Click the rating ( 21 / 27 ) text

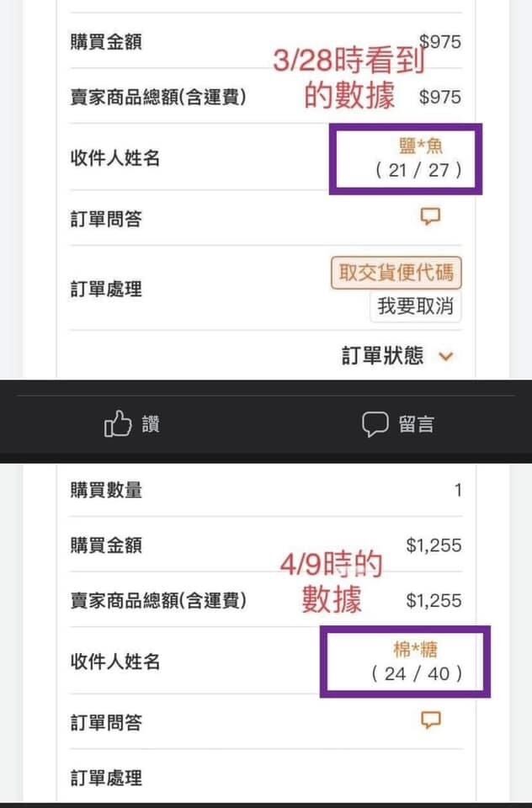tap(418, 170)
